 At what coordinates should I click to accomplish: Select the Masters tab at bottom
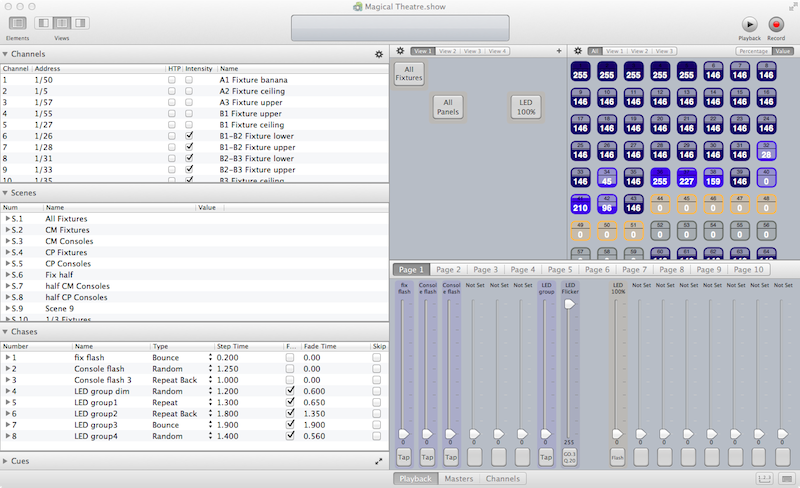click(x=458, y=479)
